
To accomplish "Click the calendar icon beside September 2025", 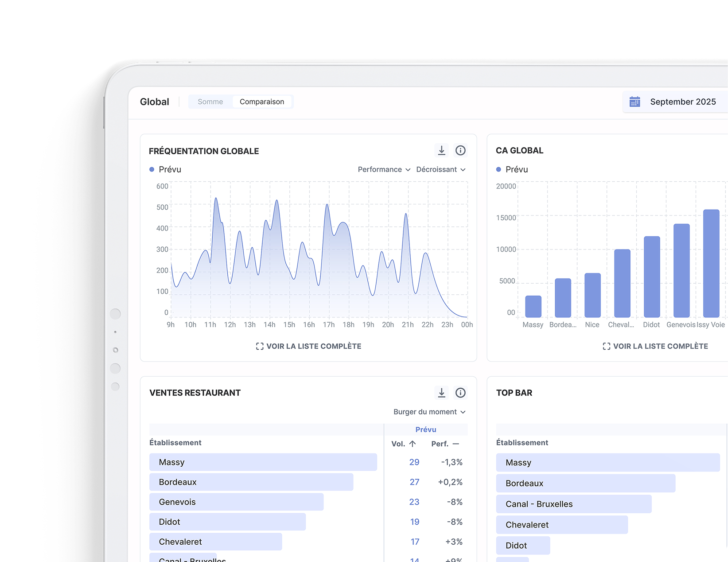I will (x=635, y=102).
